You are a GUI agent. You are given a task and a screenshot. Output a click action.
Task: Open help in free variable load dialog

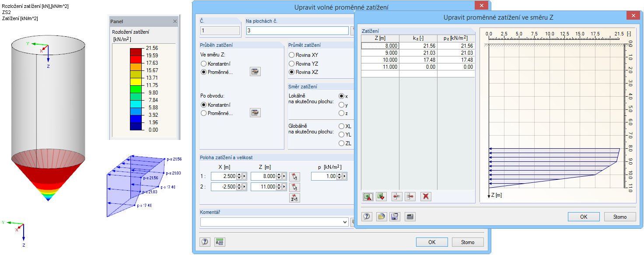tap(205, 242)
